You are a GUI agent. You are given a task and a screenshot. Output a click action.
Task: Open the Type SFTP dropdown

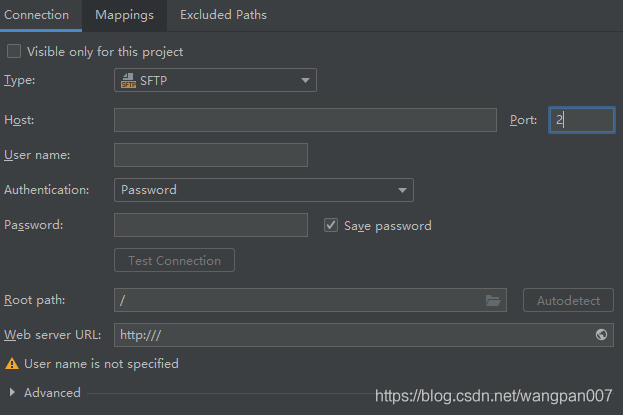[x=215, y=81]
